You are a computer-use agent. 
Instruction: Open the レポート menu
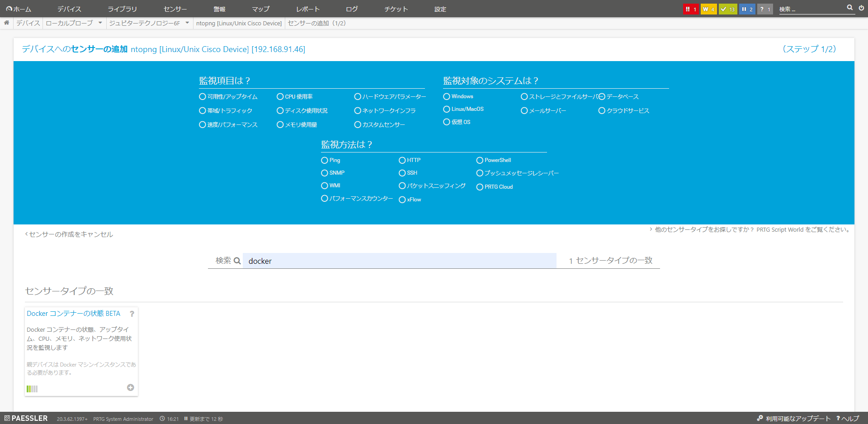pos(308,9)
